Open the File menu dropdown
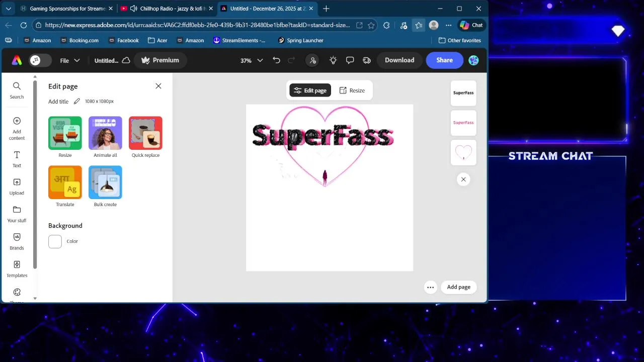The width and height of the screenshot is (644, 362). [70, 60]
